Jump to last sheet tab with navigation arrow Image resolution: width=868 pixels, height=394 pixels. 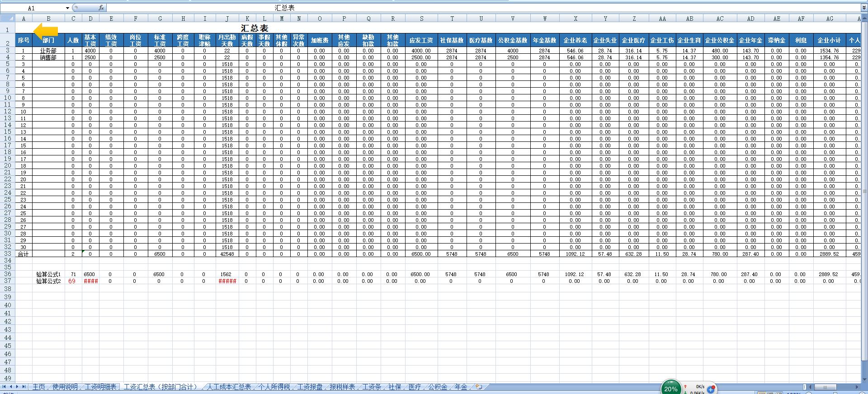[x=24, y=387]
